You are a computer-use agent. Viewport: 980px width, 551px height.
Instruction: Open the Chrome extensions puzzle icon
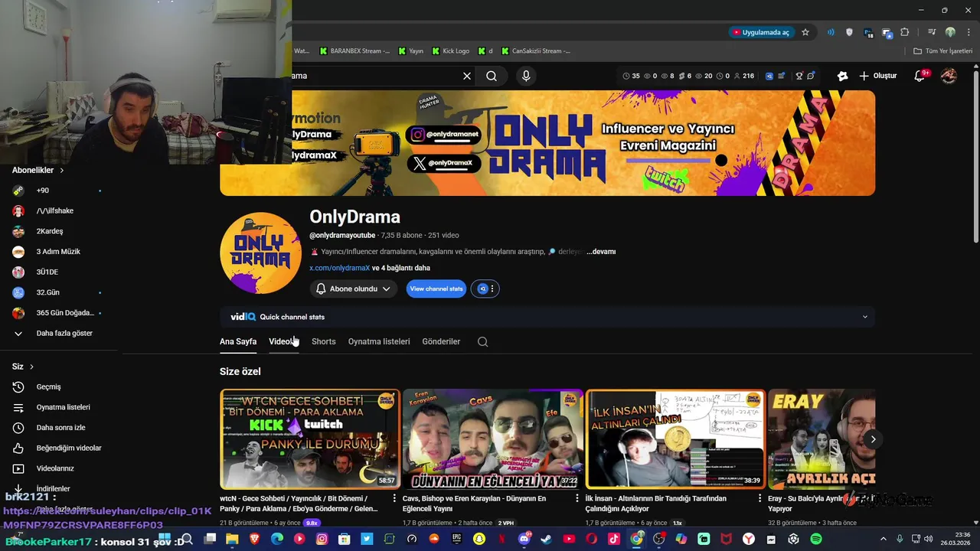(905, 32)
